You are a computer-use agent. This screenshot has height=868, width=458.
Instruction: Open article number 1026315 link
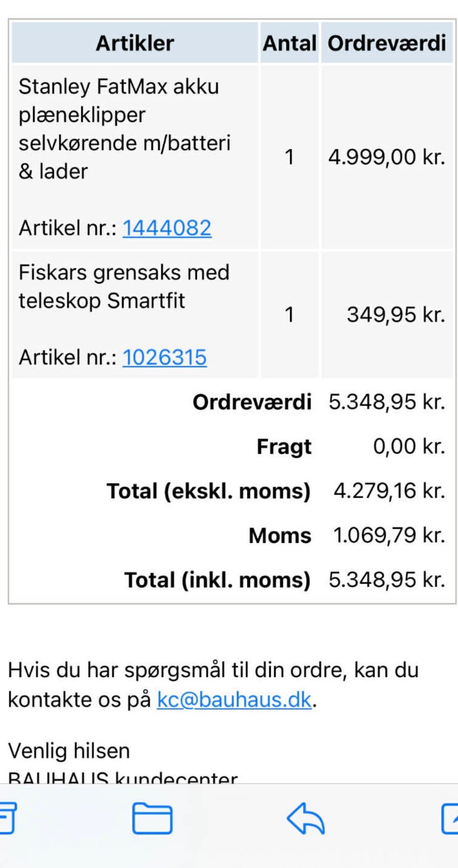pos(165,357)
